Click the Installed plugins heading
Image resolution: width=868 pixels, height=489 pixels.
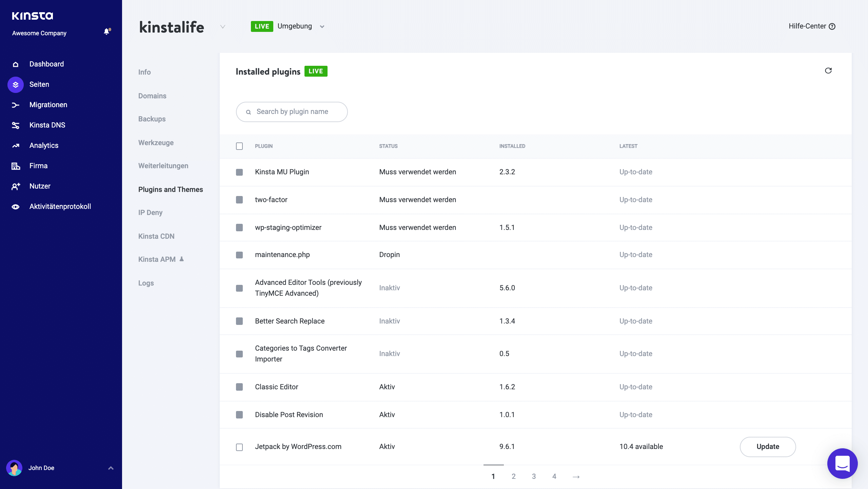coord(268,72)
